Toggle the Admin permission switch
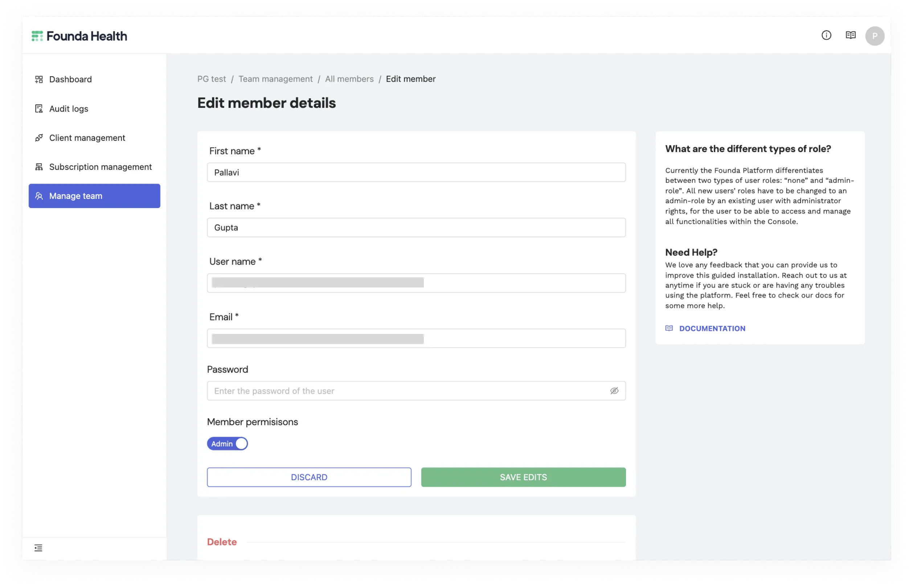This screenshot has height=588, width=913. point(227,443)
